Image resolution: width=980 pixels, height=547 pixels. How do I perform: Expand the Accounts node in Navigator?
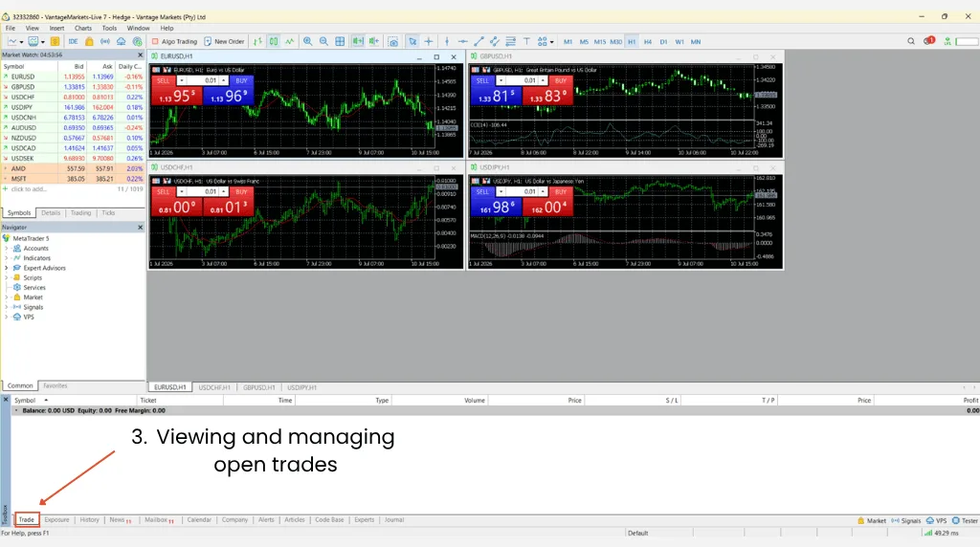click(7, 249)
